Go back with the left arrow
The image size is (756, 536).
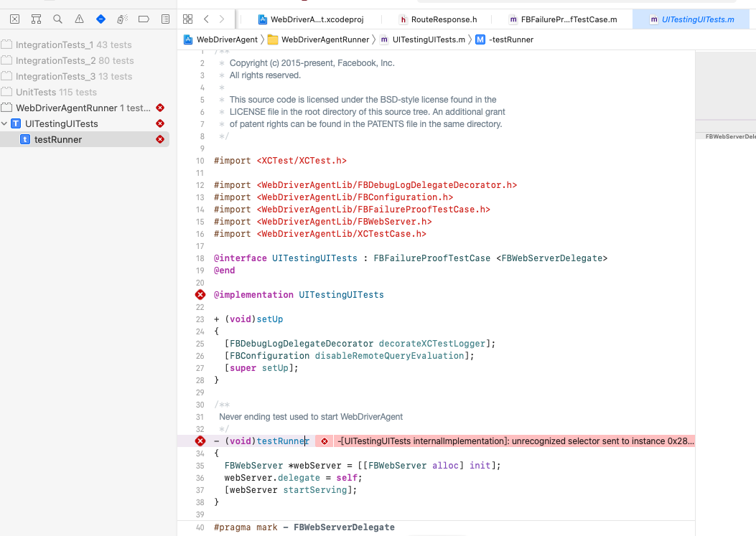[206, 19]
